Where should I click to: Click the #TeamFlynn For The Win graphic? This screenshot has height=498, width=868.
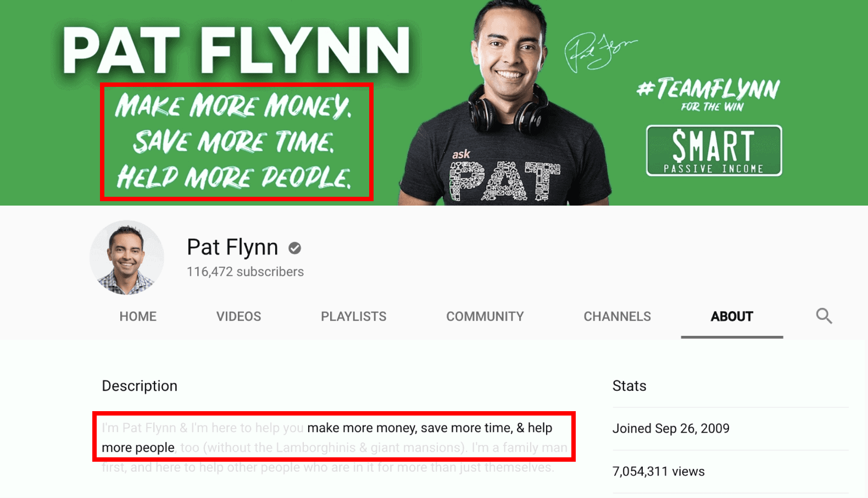click(x=708, y=95)
